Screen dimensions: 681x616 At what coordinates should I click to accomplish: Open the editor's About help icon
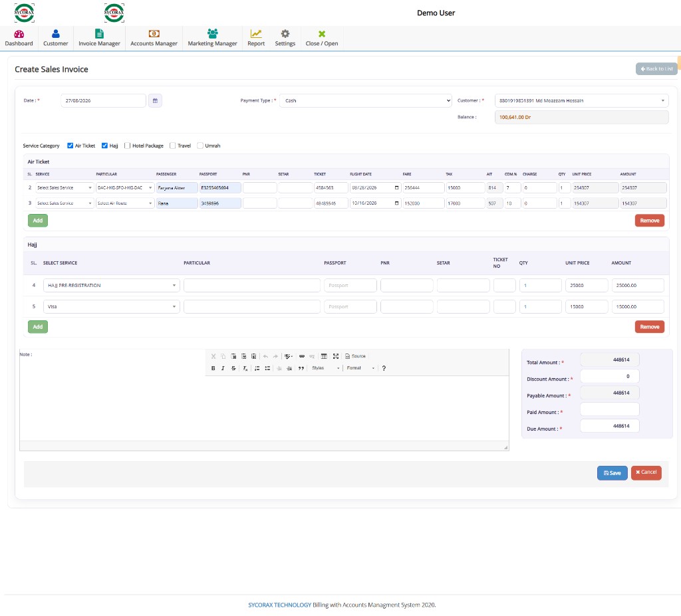coord(384,368)
